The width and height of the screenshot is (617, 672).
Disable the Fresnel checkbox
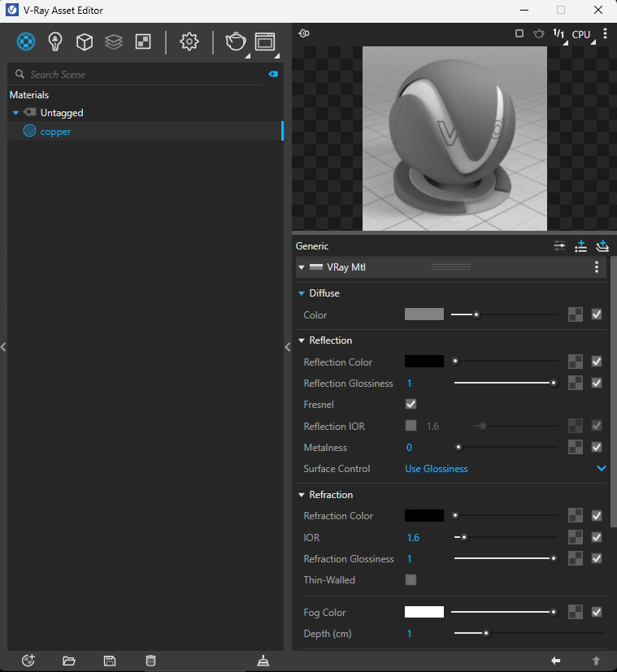[x=411, y=404]
